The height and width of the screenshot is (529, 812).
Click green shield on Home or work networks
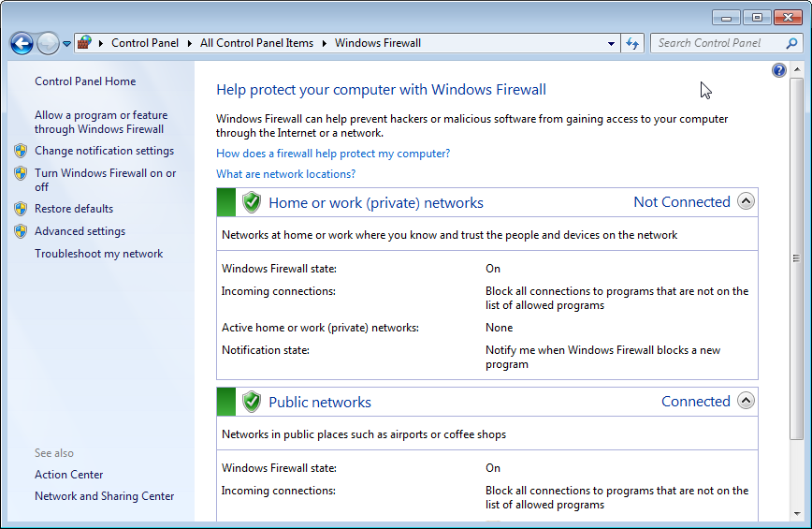(x=252, y=202)
